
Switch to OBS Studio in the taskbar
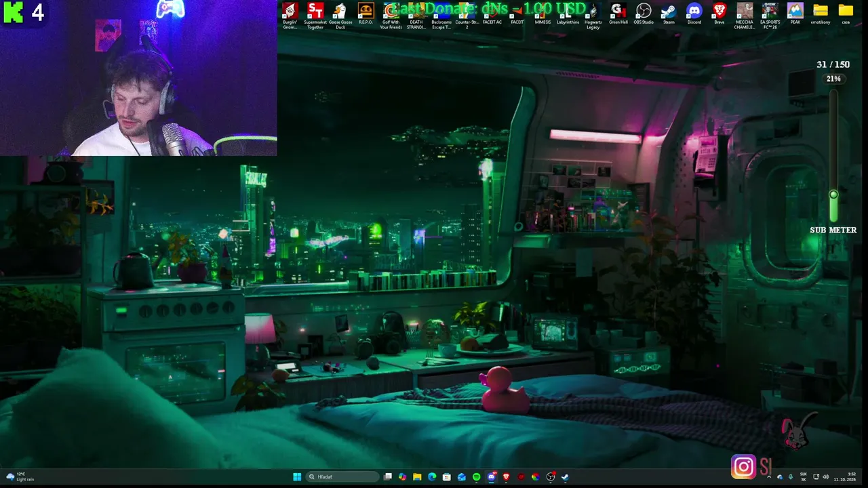pyautogui.click(x=551, y=477)
